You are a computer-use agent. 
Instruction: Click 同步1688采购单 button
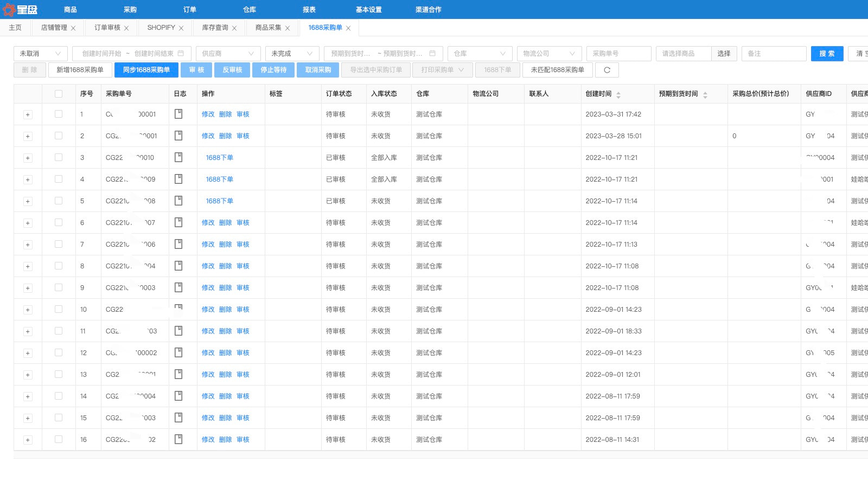(x=146, y=70)
